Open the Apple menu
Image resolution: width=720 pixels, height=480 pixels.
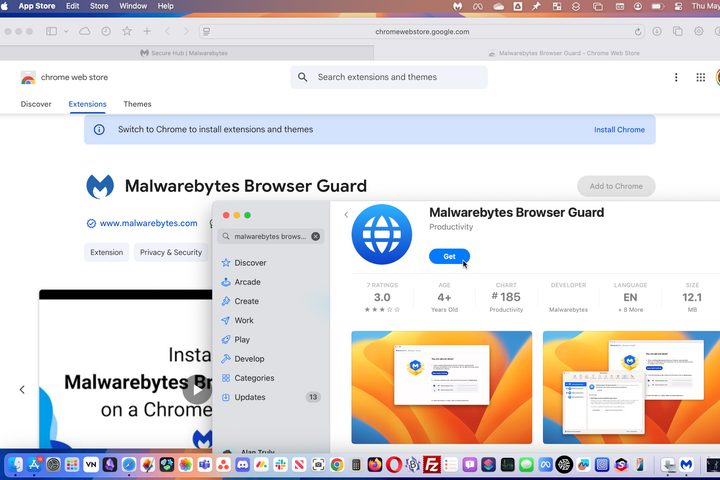pos(5,6)
